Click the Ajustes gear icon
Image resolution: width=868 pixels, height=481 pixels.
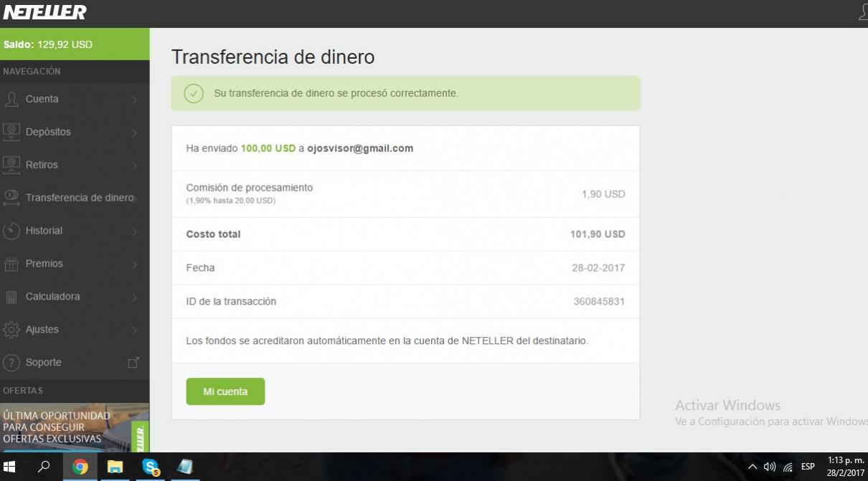pyautogui.click(x=11, y=330)
